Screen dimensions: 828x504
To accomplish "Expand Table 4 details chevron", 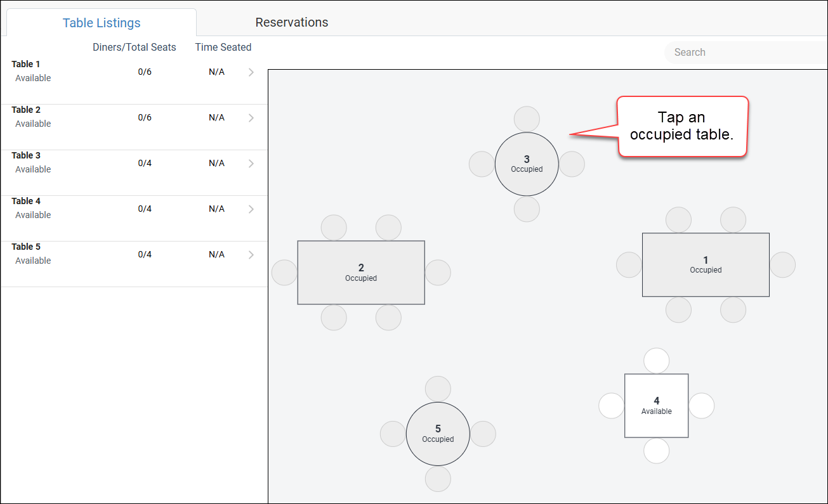I will click(x=251, y=209).
